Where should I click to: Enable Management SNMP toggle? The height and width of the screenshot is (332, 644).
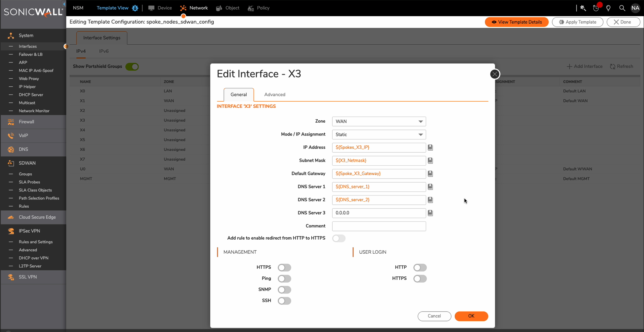284,290
